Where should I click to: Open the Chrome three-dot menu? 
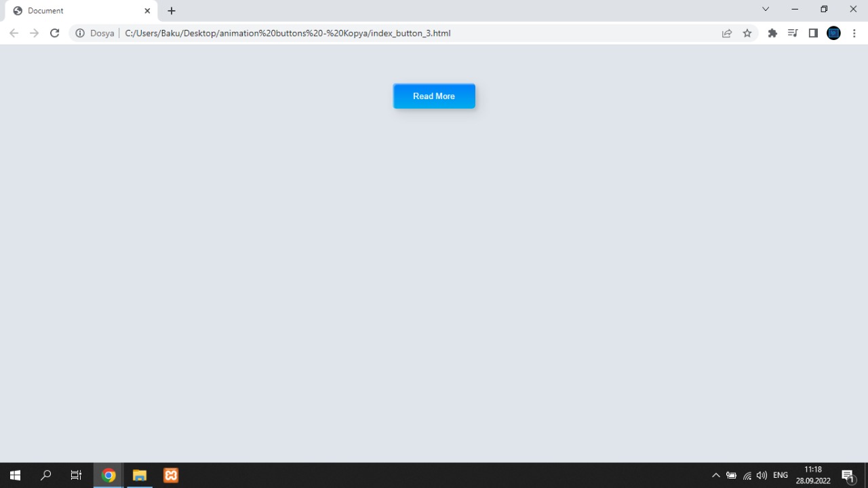point(854,33)
